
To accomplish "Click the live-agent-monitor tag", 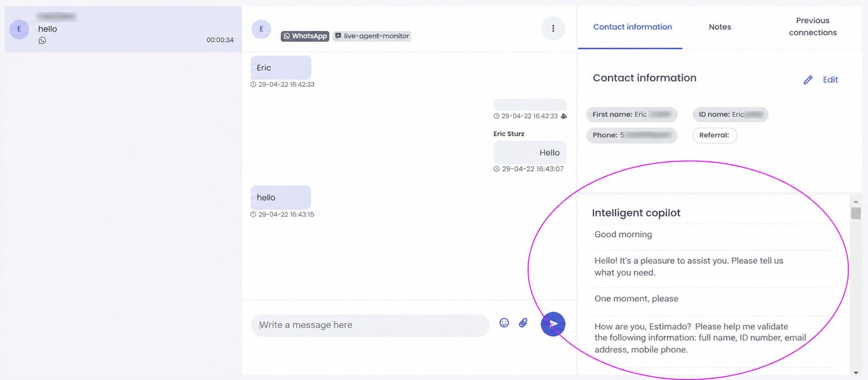I will click(372, 36).
